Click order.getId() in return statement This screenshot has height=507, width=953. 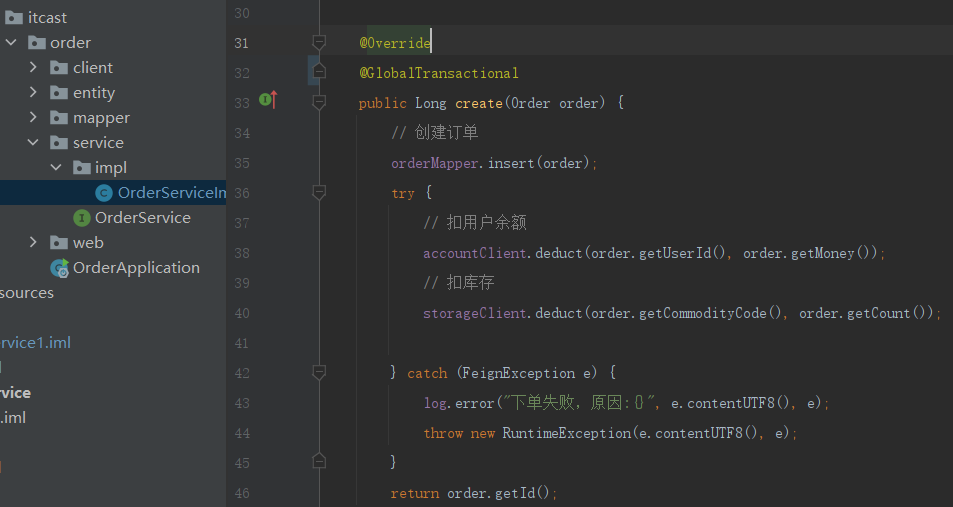(x=498, y=493)
